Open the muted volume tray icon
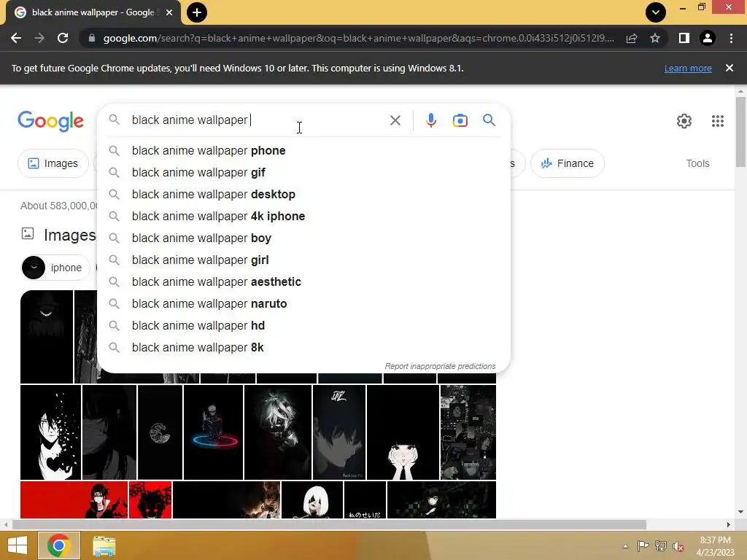 [x=678, y=546]
